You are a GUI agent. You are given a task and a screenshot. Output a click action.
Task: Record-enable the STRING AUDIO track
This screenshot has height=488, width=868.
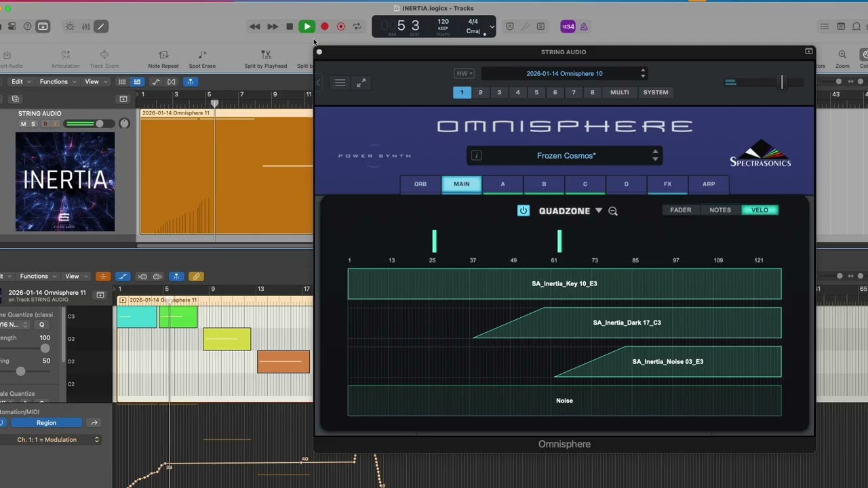click(45, 124)
